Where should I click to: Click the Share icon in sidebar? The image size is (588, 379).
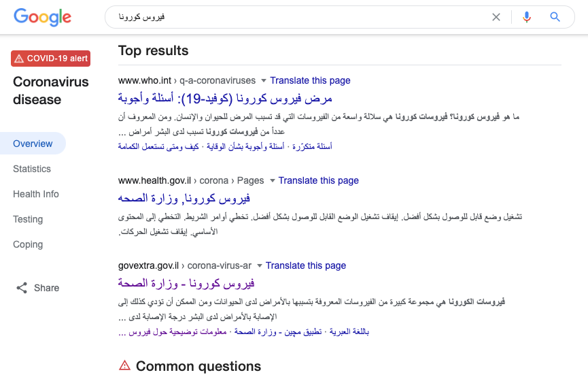(22, 288)
